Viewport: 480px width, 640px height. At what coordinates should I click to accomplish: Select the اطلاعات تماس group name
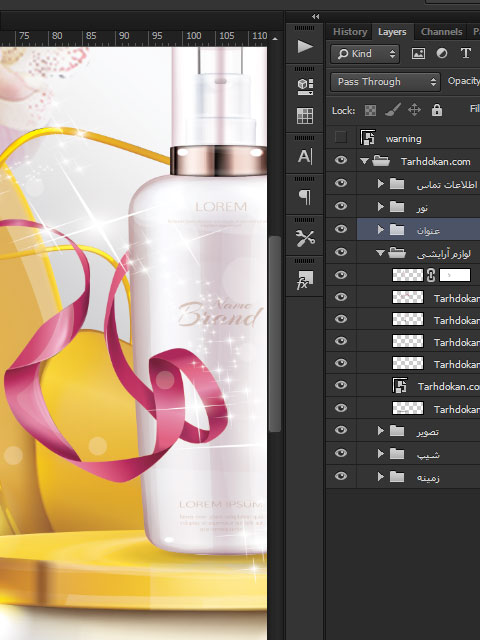[447, 185]
